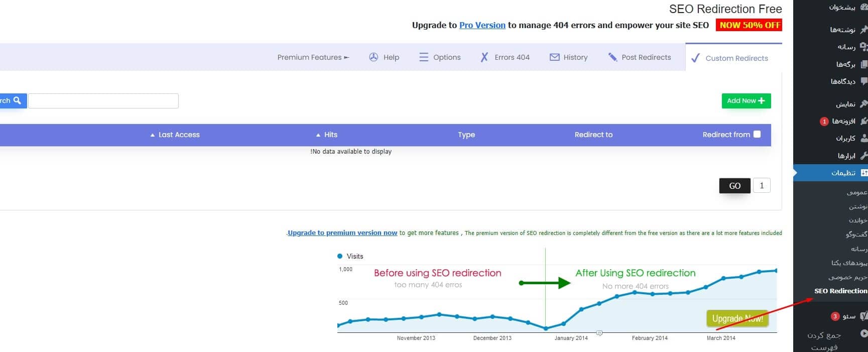Click the Redirect to column header
Image resolution: width=868 pixels, height=352 pixels.
click(593, 135)
